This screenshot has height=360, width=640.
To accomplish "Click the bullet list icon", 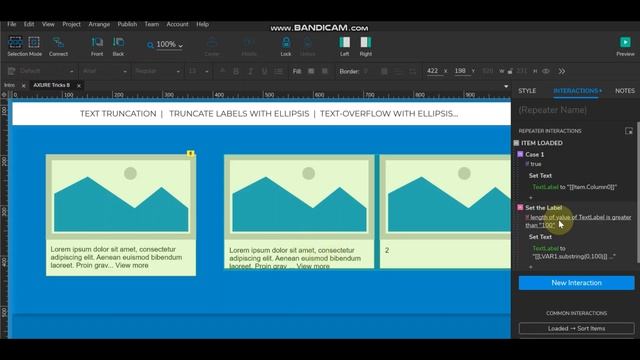I will click(279, 71).
